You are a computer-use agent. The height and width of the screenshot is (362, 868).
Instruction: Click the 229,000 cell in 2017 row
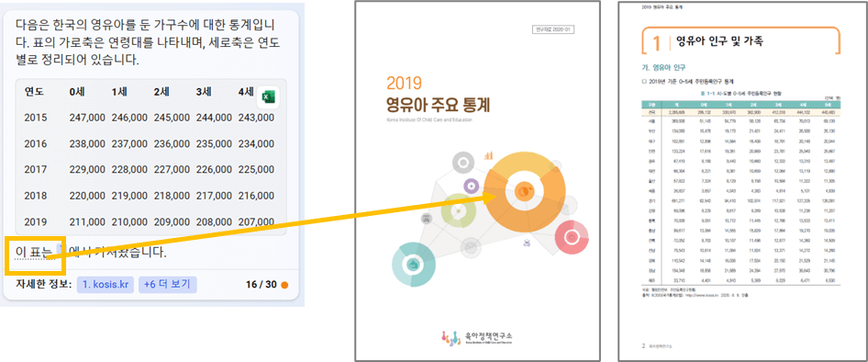coord(87,170)
